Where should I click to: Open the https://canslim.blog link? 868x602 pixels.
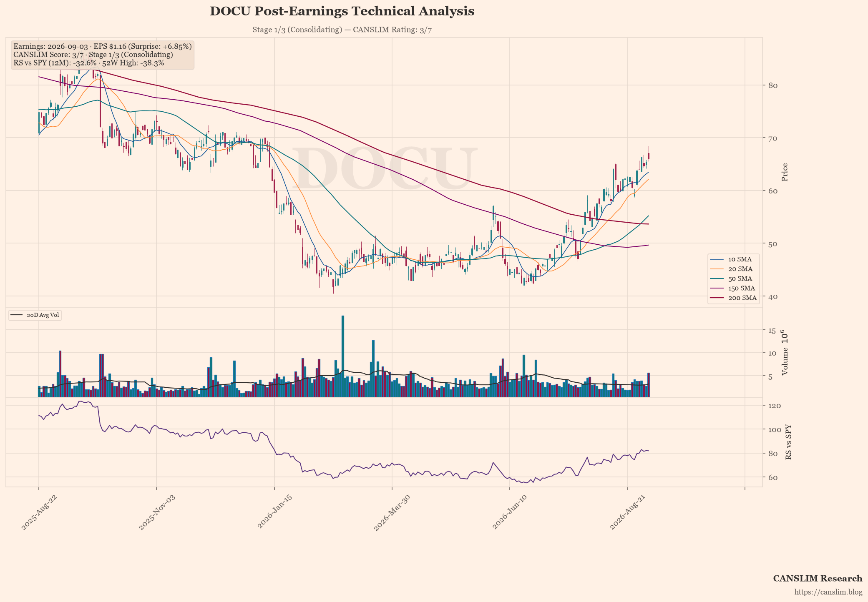click(x=828, y=592)
